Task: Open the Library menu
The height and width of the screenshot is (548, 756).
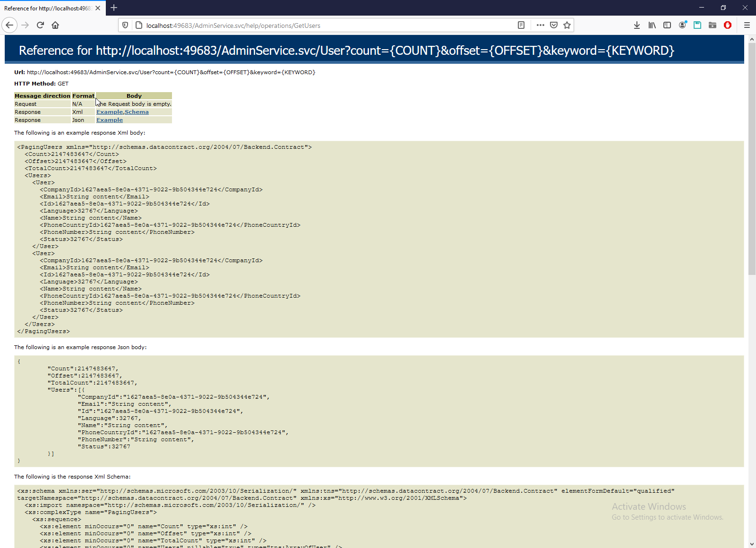Action: click(652, 25)
